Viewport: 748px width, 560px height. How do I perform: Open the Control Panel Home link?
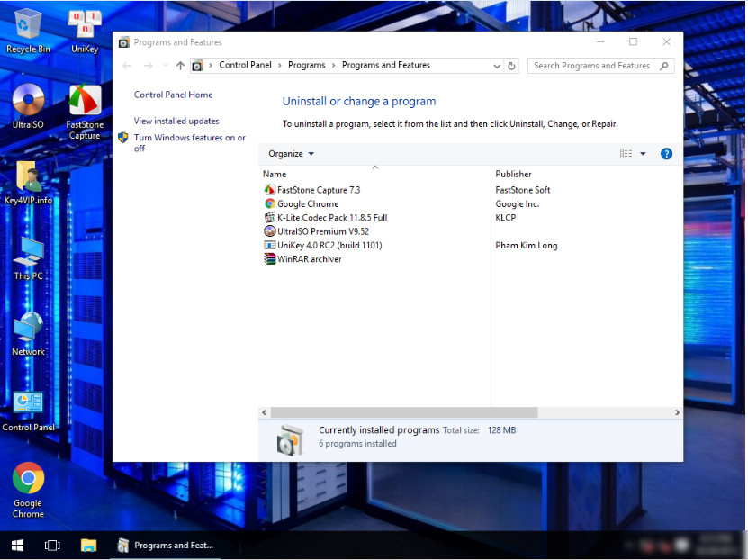click(x=173, y=95)
